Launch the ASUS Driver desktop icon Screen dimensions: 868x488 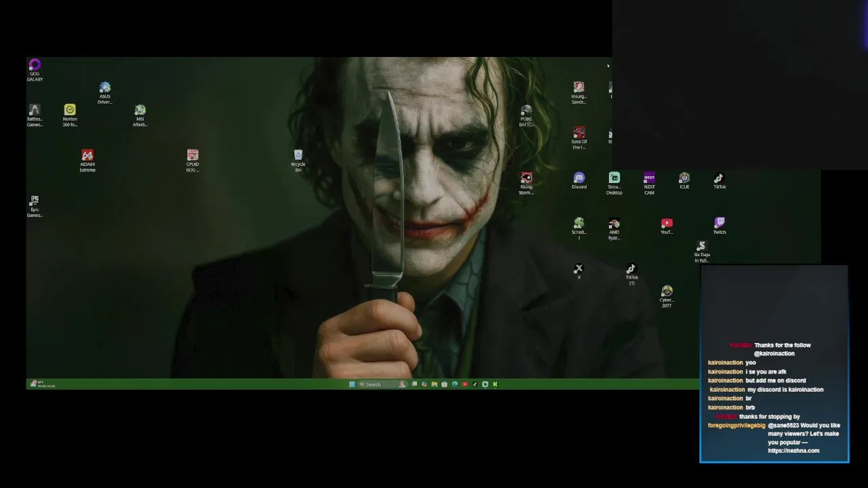click(x=104, y=93)
